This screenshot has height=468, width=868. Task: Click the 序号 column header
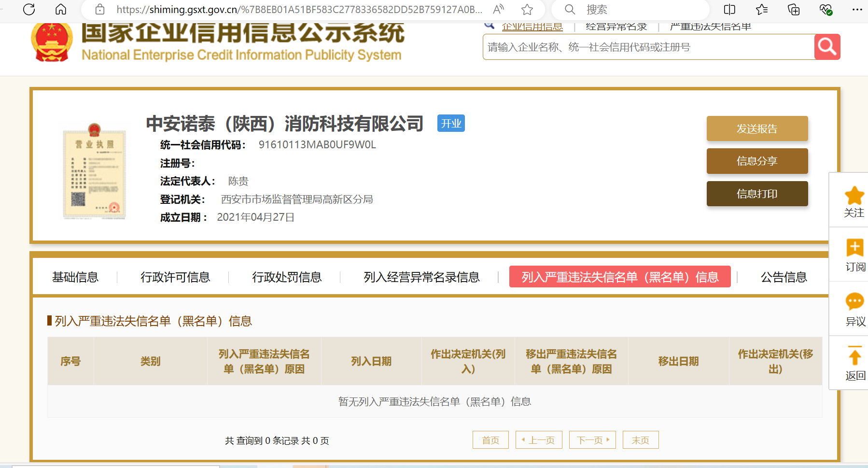[x=70, y=361]
